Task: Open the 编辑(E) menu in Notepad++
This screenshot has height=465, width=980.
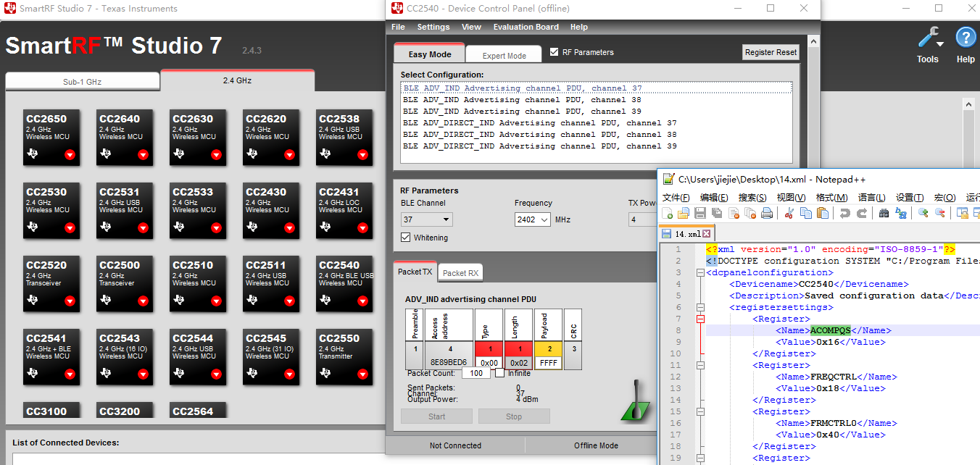Action: tap(714, 197)
